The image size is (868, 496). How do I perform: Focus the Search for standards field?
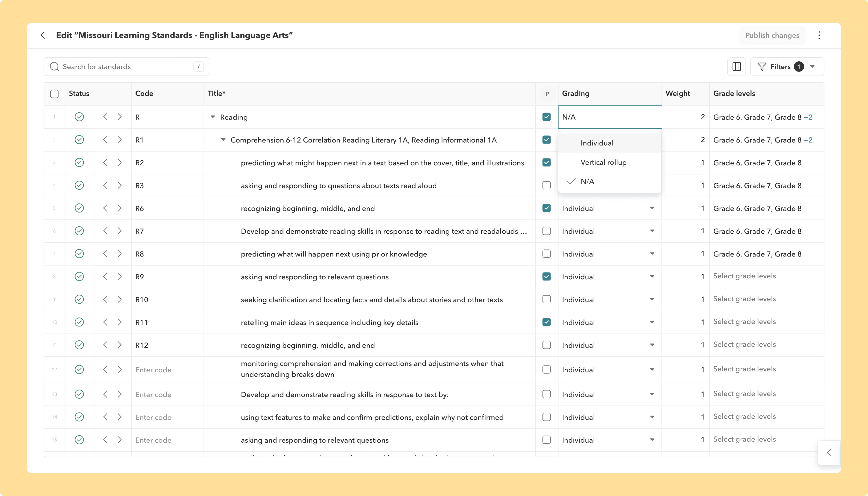pos(126,67)
